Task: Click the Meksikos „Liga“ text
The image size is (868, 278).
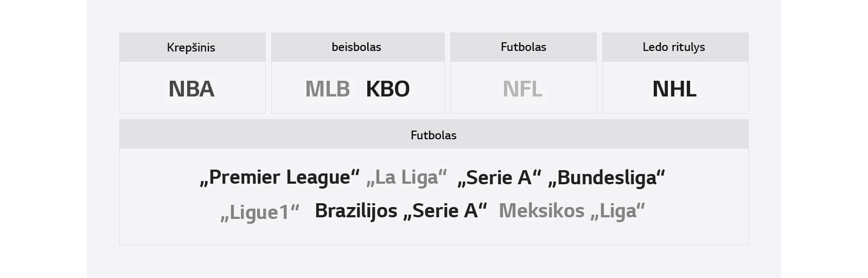Action: pyautogui.click(x=572, y=211)
